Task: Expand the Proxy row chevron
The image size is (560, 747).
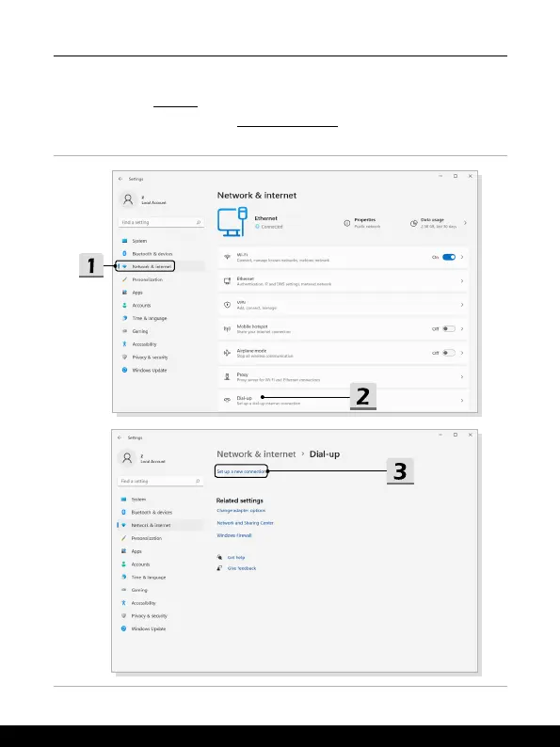Action: tap(462, 377)
